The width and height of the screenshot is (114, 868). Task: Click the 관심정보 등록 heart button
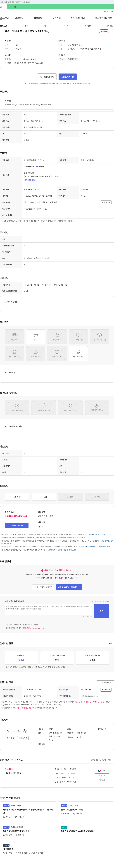[x=47, y=77]
